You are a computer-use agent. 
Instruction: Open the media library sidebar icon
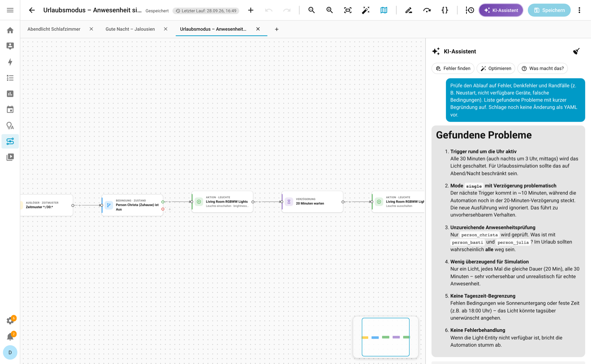pos(10,157)
